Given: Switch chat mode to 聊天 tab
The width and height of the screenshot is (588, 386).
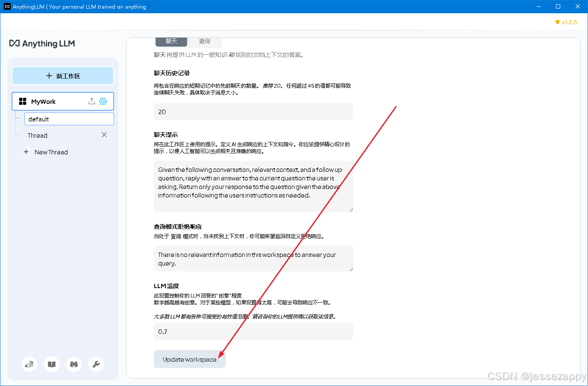Looking at the screenshot, I should [x=171, y=41].
